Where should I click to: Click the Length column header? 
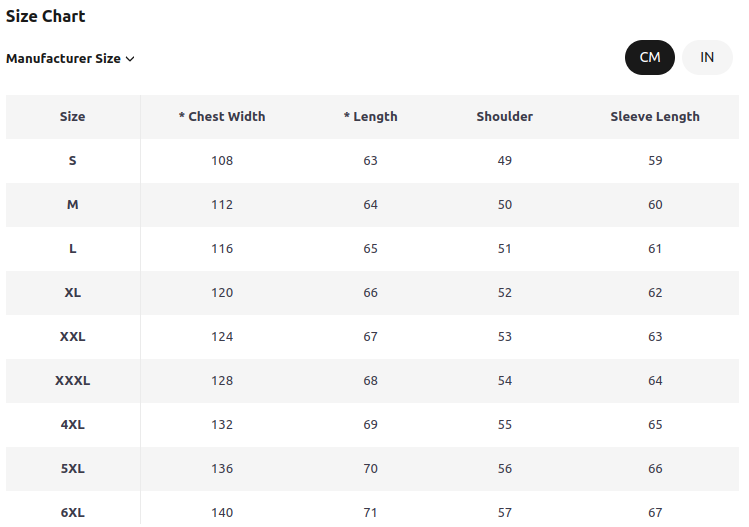click(x=371, y=117)
